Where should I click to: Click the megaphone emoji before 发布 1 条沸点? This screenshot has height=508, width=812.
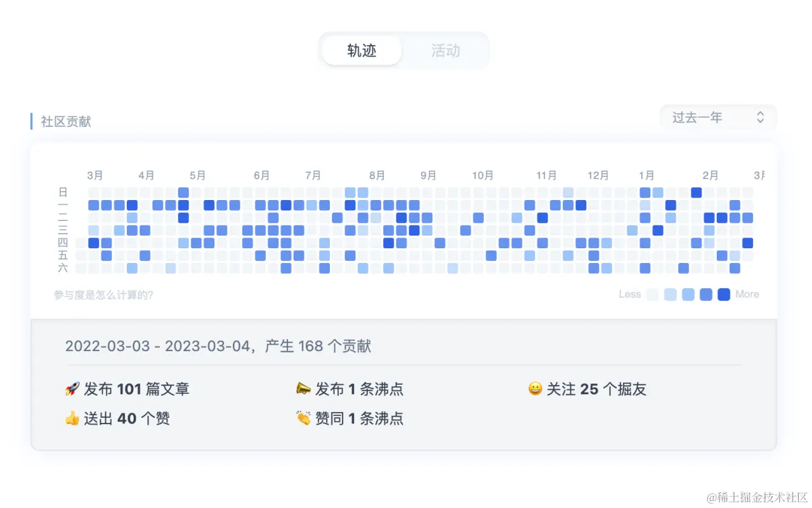click(303, 389)
